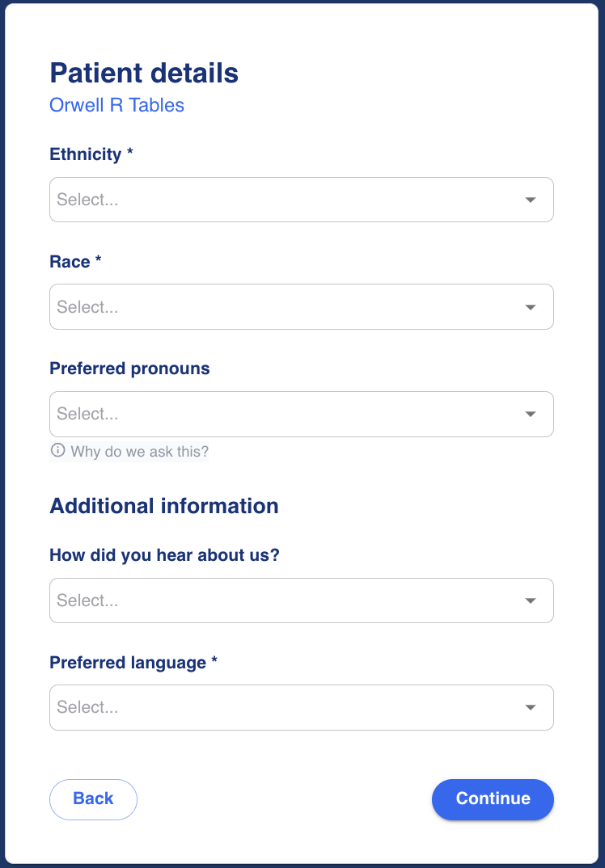This screenshot has height=868, width=605.
Task: Expand Preferred pronouns using its arrow
Action: (531, 414)
